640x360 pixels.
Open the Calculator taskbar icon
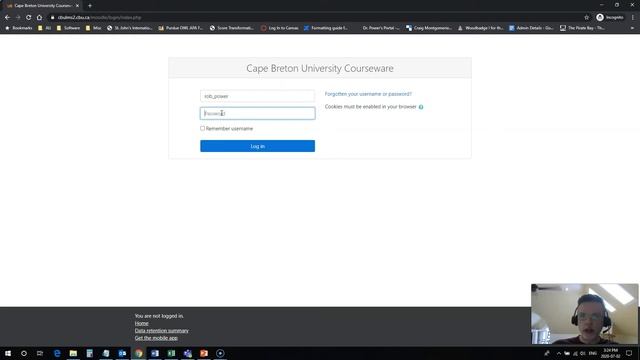[x=90, y=353]
